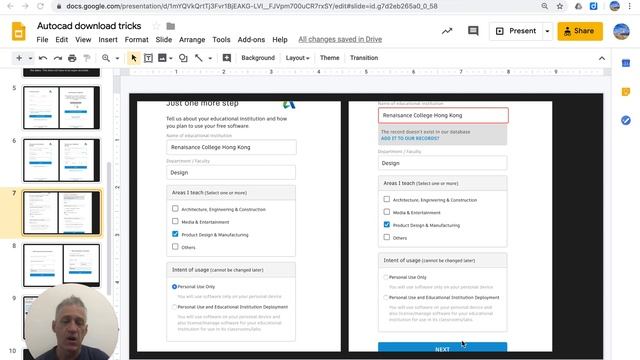Open the Help menu
Screen dimensions: 640x360
pyautogui.click(x=280, y=40)
